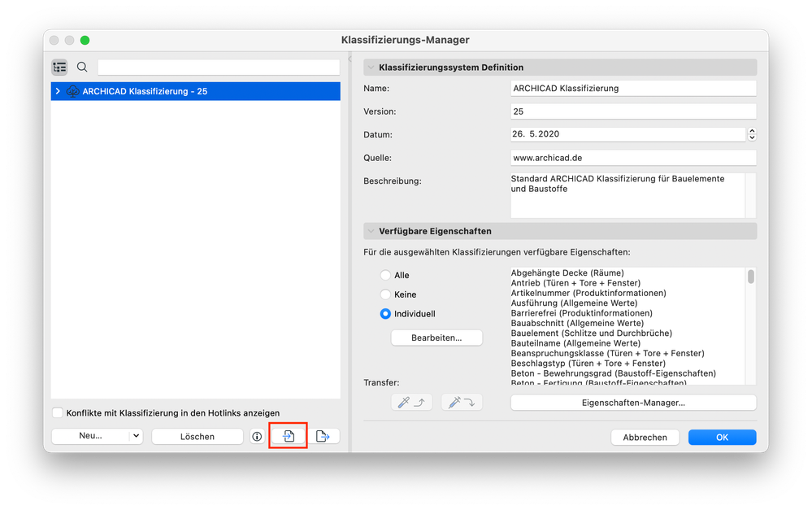Collapse Klassifizierungssystem Definition section

[x=371, y=68]
